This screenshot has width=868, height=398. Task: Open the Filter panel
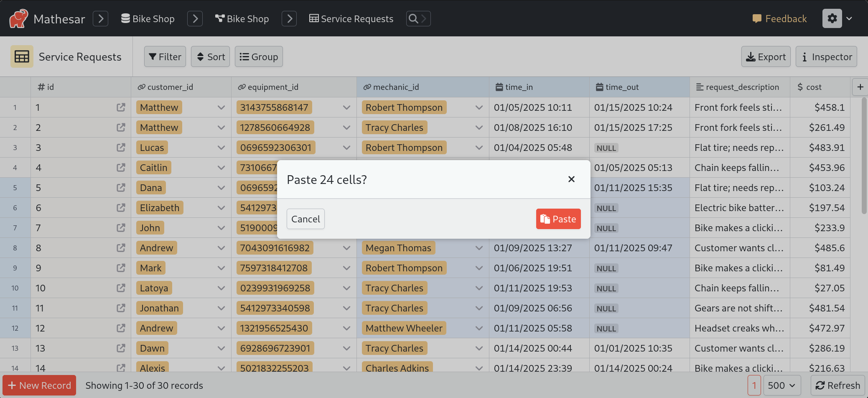point(165,56)
